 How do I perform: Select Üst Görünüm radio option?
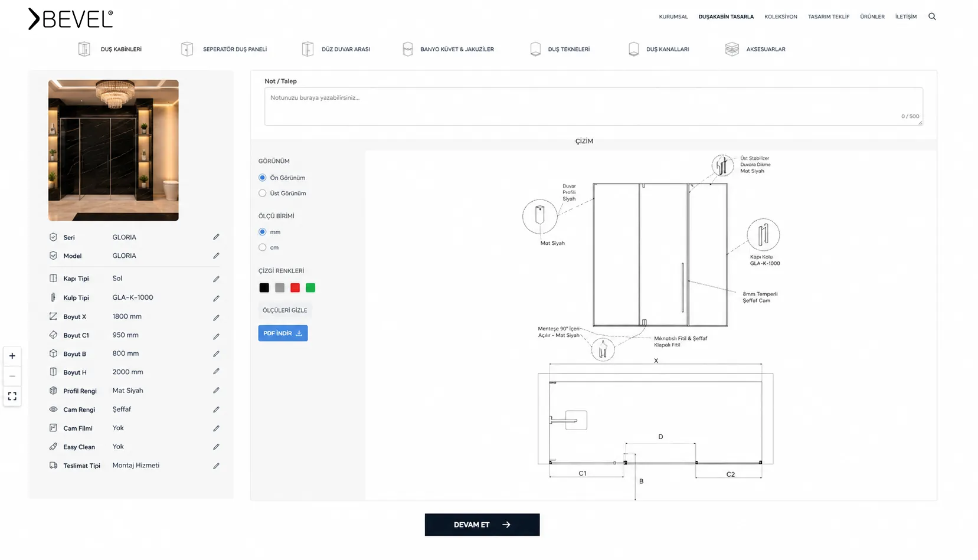pyautogui.click(x=263, y=193)
